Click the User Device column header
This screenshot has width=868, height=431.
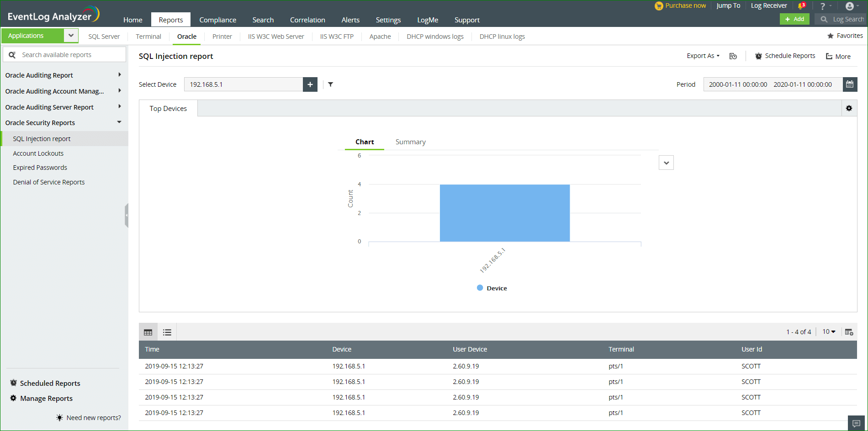470,349
